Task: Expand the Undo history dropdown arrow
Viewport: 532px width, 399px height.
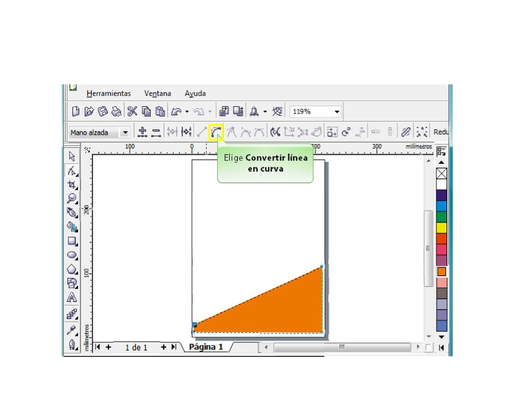Action: tap(187, 112)
